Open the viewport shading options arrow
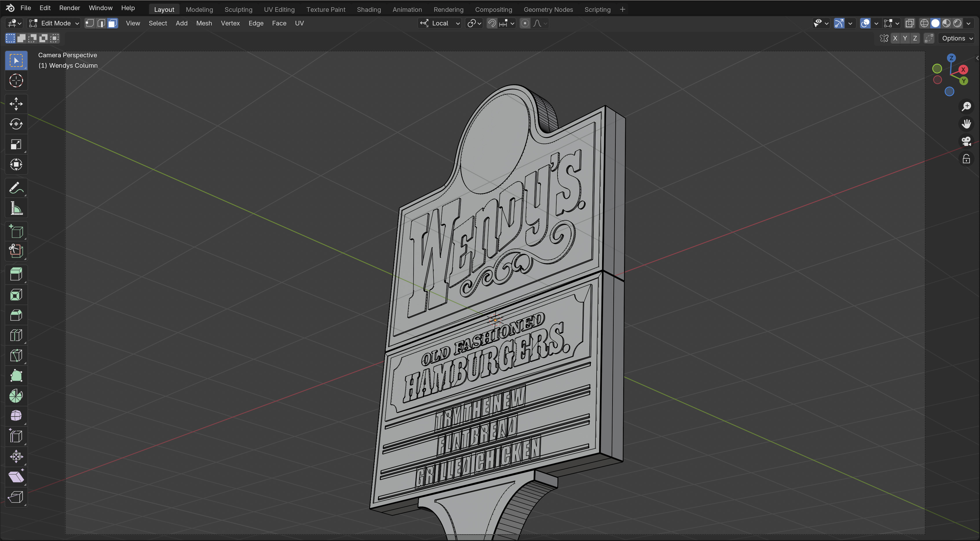The image size is (980, 541). coord(968,23)
